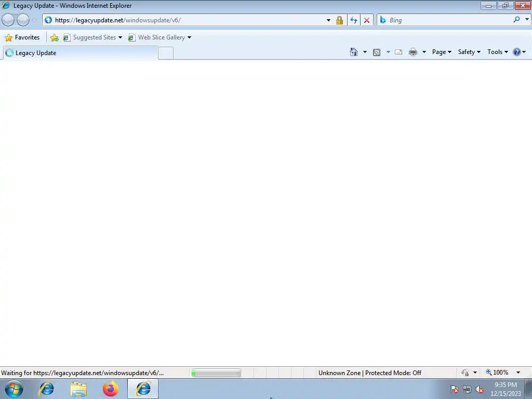532x399 pixels.
Task: Click the RSS Feeds icon
Action: coord(377,52)
